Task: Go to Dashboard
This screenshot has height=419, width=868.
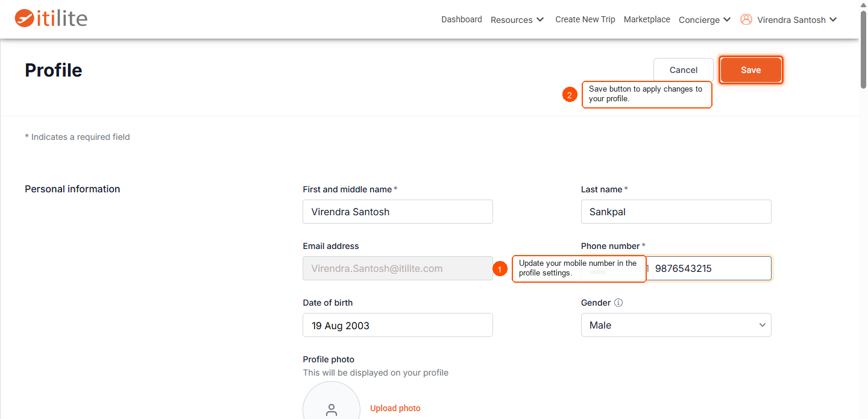Action: pos(462,19)
